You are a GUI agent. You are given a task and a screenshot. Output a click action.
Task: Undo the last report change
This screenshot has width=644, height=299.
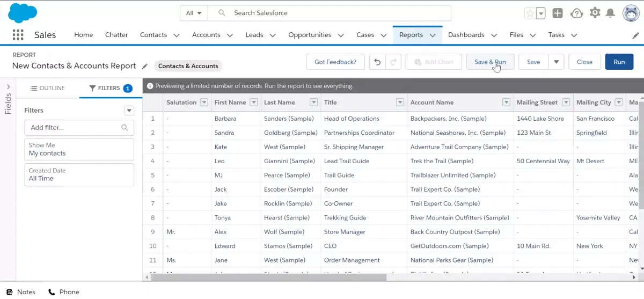377,62
